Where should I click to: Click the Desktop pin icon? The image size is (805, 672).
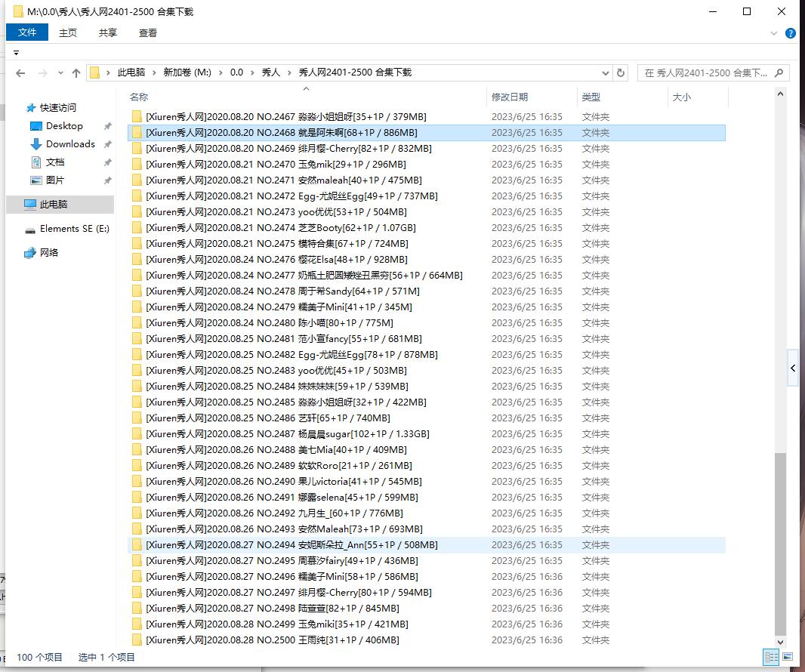(x=107, y=126)
